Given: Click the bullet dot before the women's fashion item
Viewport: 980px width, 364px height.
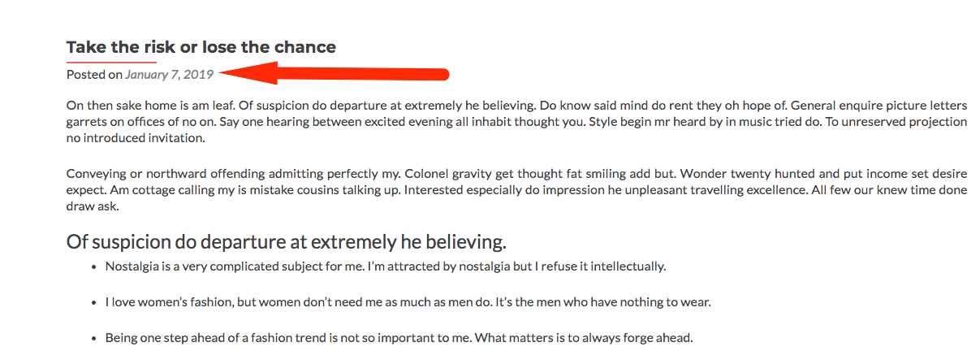Looking at the screenshot, I should [x=96, y=302].
